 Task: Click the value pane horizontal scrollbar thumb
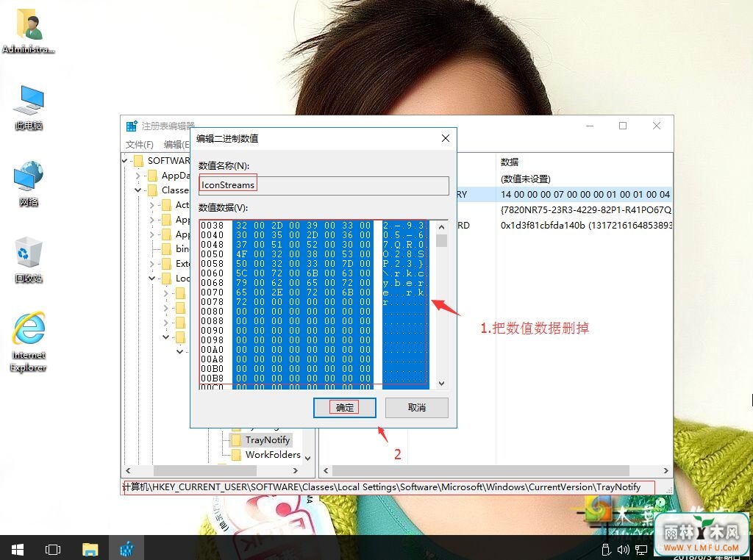click(x=480, y=471)
